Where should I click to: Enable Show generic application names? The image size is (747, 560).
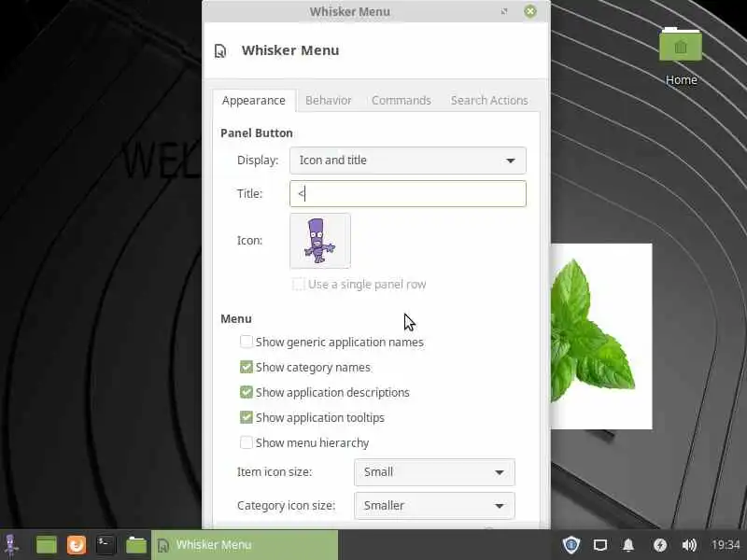click(247, 342)
